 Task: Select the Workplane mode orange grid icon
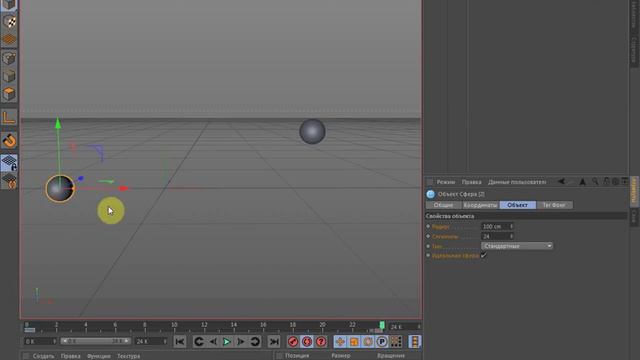[9, 40]
